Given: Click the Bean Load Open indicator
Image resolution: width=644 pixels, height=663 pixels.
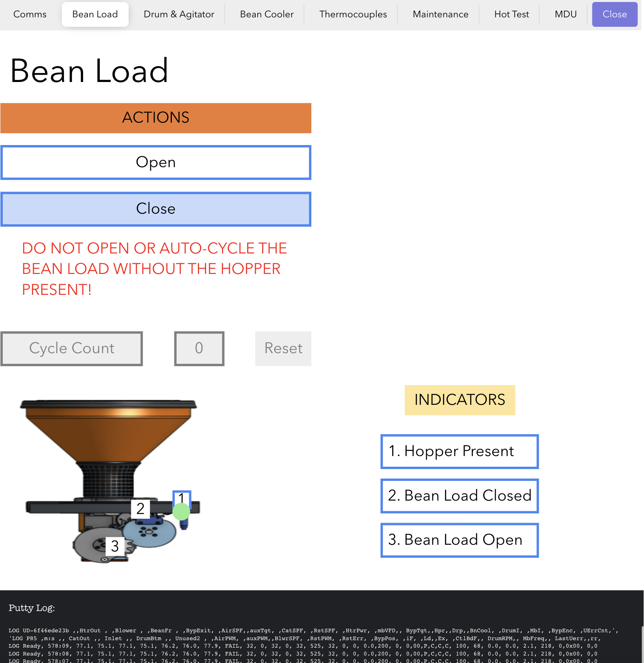Looking at the screenshot, I should click(460, 540).
